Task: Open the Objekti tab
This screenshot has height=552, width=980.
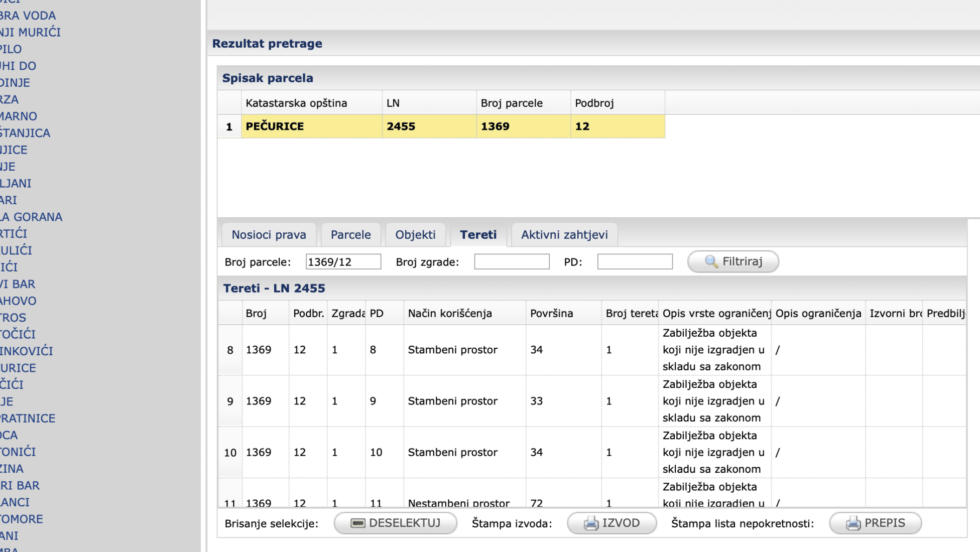Action: 415,235
